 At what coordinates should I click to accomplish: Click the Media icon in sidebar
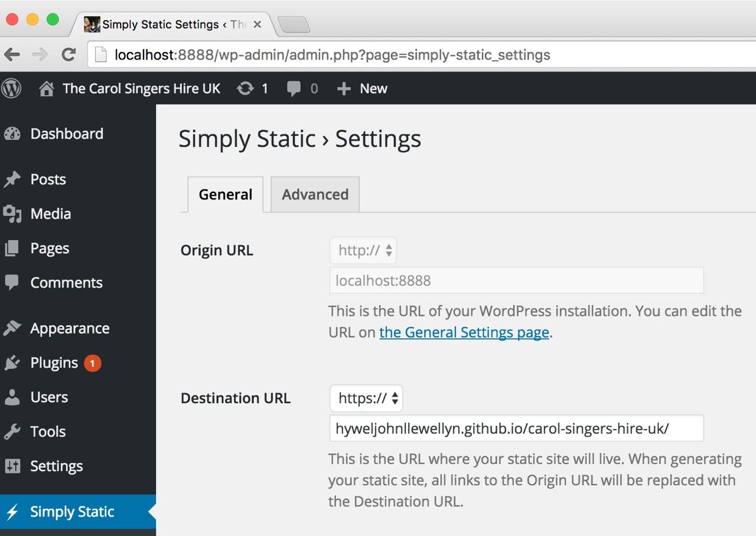pos(12,214)
